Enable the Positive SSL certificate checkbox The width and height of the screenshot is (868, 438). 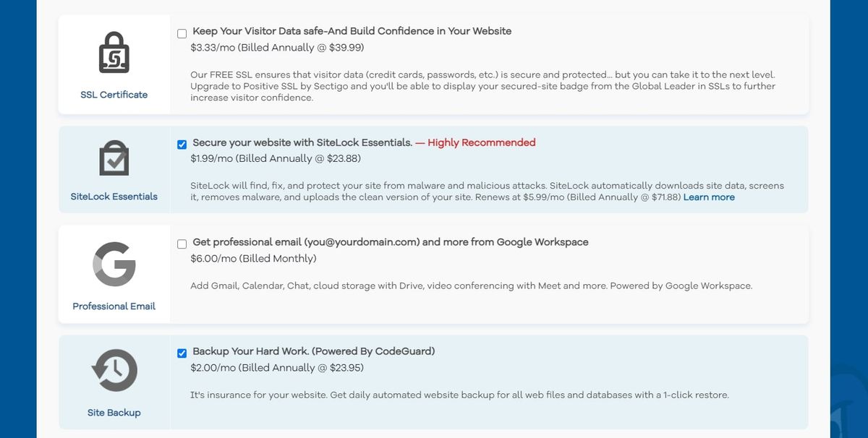pos(182,33)
